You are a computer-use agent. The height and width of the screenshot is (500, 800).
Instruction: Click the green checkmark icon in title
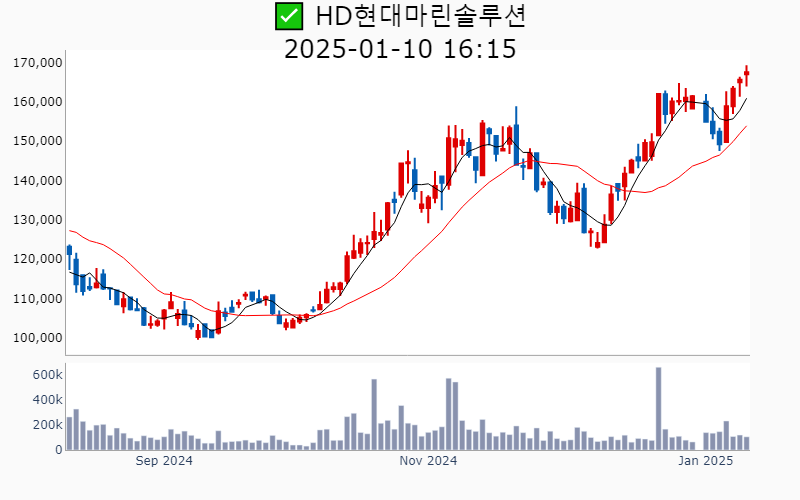pos(289,16)
